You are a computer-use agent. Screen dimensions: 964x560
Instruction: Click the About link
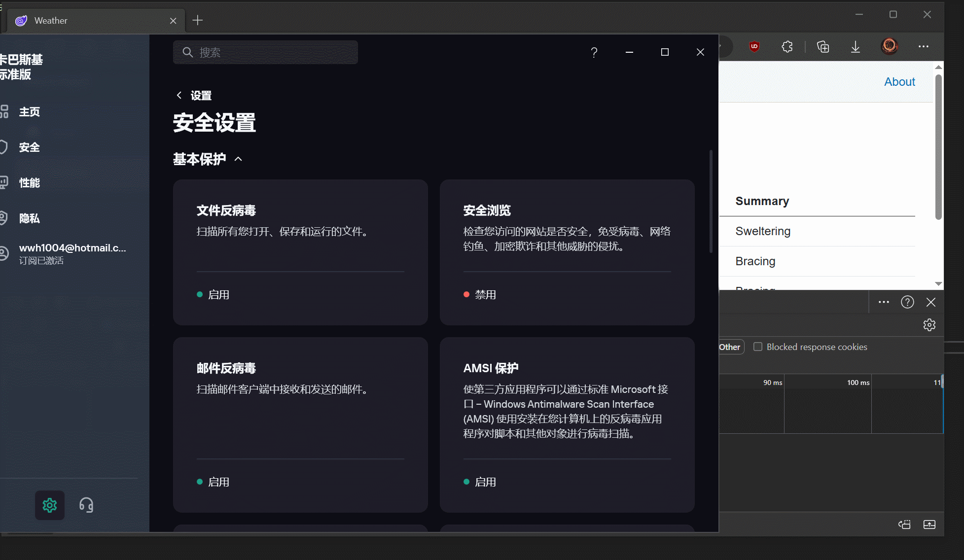coord(899,82)
